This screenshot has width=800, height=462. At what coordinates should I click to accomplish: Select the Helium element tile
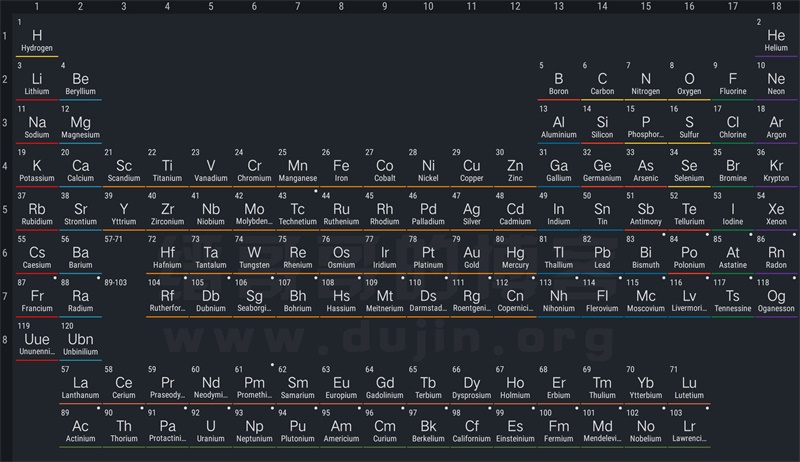pyautogui.click(x=776, y=36)
